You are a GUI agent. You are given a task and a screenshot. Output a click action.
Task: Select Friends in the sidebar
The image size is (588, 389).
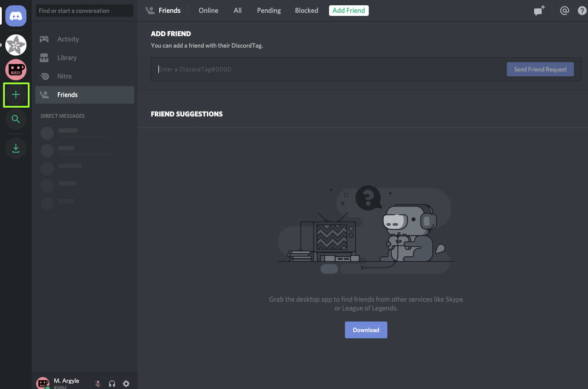(85, 95)
